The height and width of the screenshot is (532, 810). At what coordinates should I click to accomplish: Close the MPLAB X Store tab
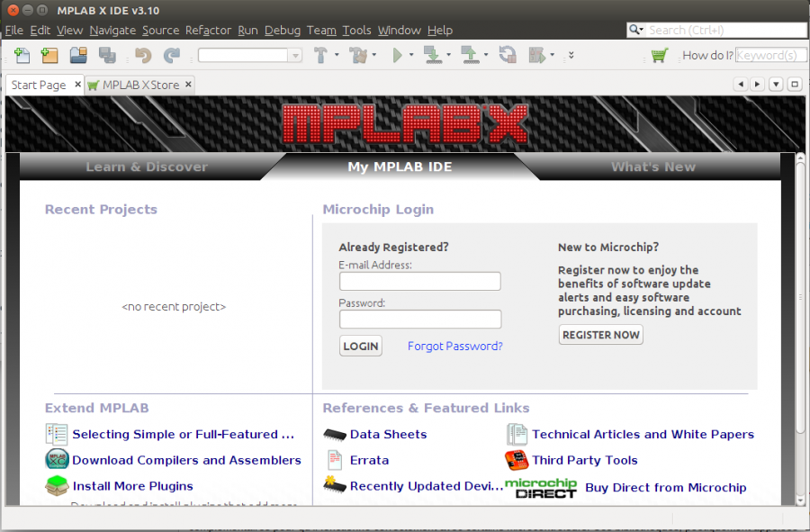[189, 84]
